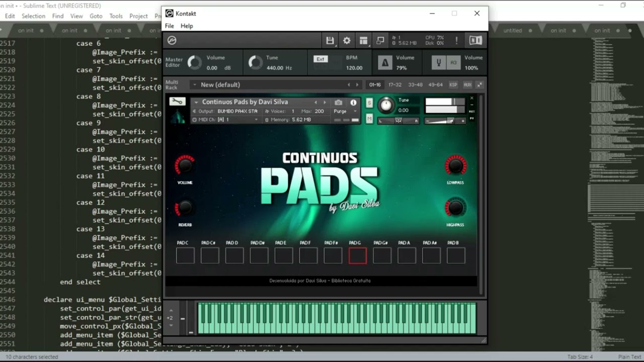Image resolution: width=644 pixels, height=362 pixels.
Task: Open the MIDI Ch dropdown
Action: click(225, 120)
